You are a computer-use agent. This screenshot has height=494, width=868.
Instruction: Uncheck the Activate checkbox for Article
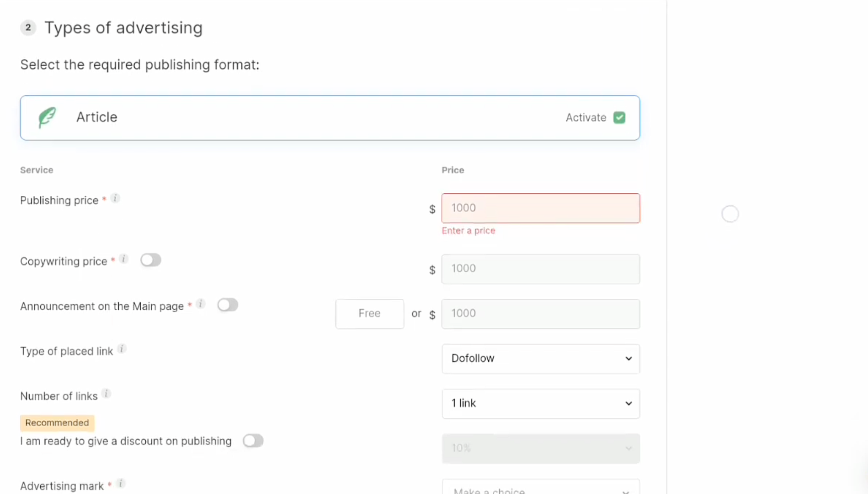pos(619,117)
